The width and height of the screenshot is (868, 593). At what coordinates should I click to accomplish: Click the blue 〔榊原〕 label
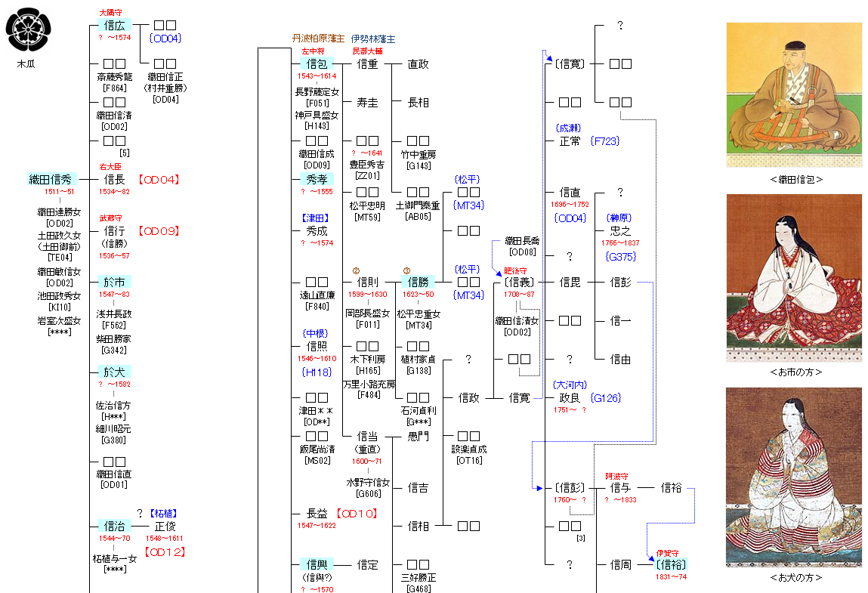coord(619,218)
